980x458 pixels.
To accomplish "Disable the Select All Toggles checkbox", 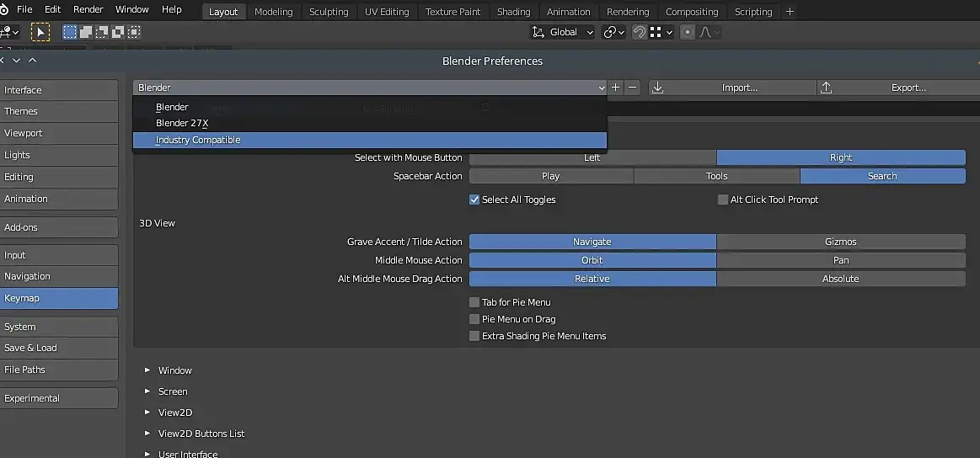I will tap(474, 200).
